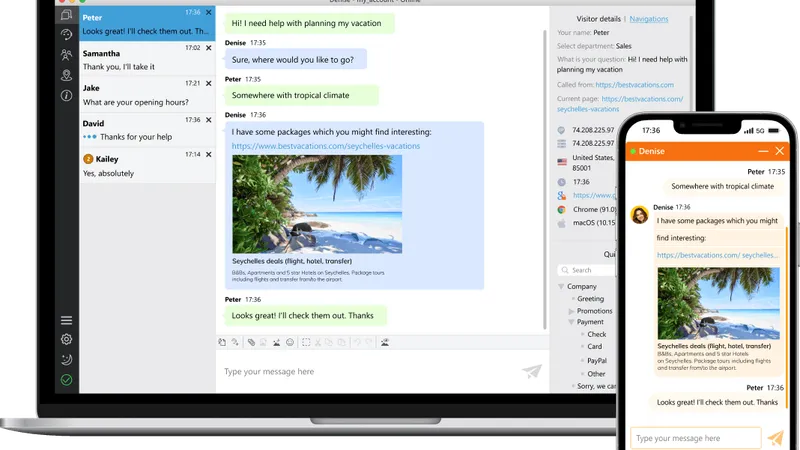The width and height of the screenshot is (800, 450).
Task: Close Samantha's chat in the list
Action: pyautogui.click(x=209, y=48)
